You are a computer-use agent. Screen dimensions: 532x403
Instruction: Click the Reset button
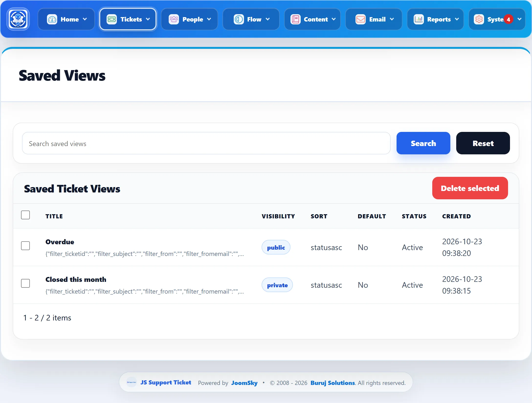(483, 143)
